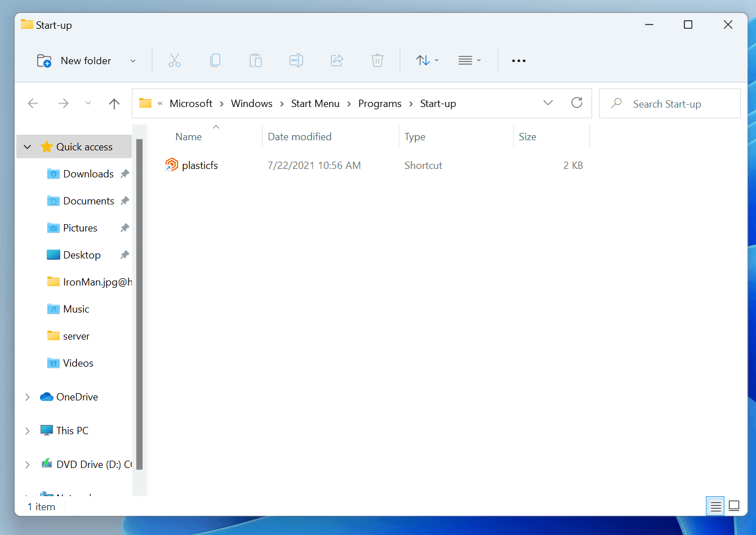Open Pictures in Quick access
This screenshot has height=535, width=756.
click(80, 228)
